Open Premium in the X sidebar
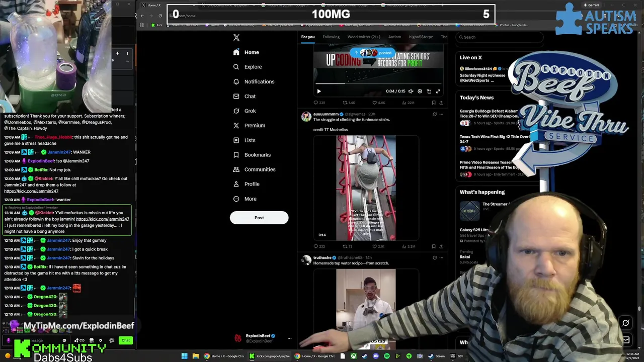Screen dimensions: 644x362 click(x=249, y=125)
